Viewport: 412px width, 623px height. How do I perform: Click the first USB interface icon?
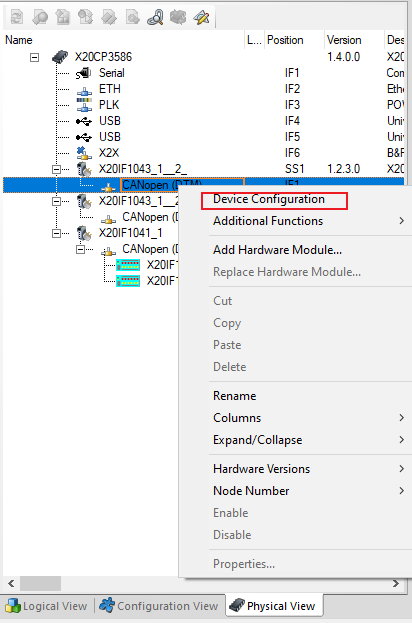click(84, 121)
